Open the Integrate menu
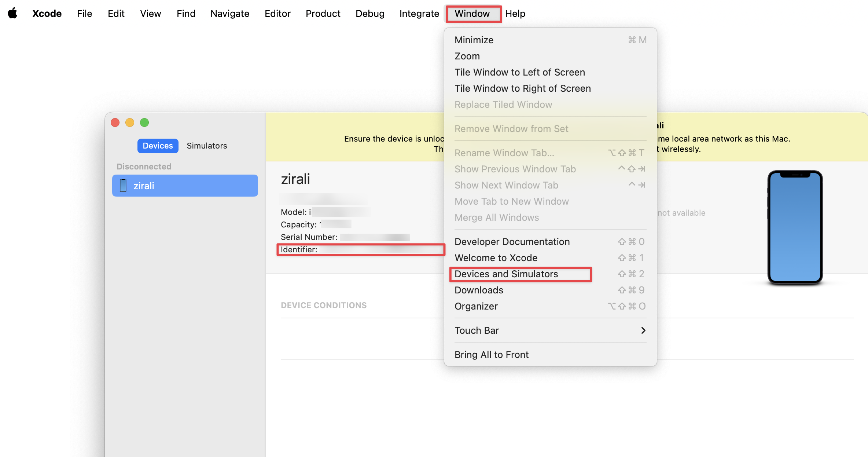Viewport: 868px width, 457px height. [419, 14]
